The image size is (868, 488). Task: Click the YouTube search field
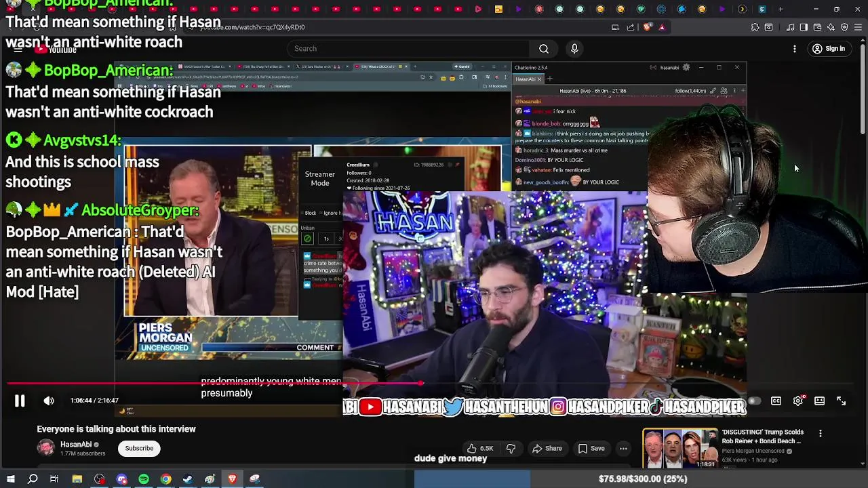click(x=409, y=49)
